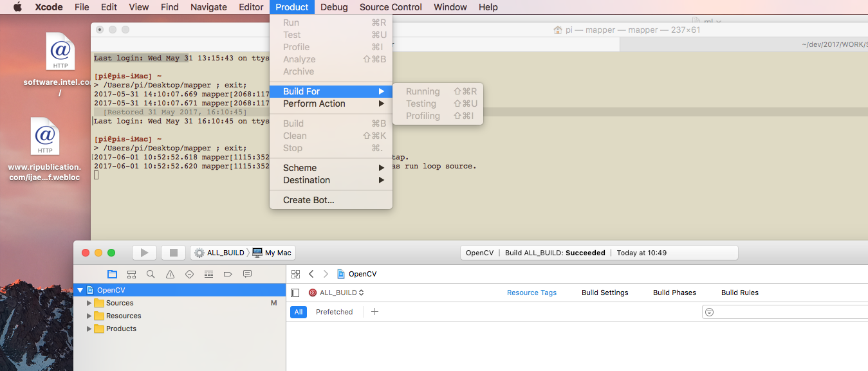Choose the My Mac run destination

tap(273, 253)
